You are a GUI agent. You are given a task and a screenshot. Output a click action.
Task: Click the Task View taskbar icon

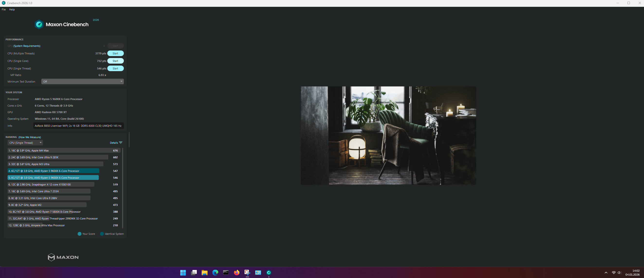pyautogui.click(x=194, y=272)
